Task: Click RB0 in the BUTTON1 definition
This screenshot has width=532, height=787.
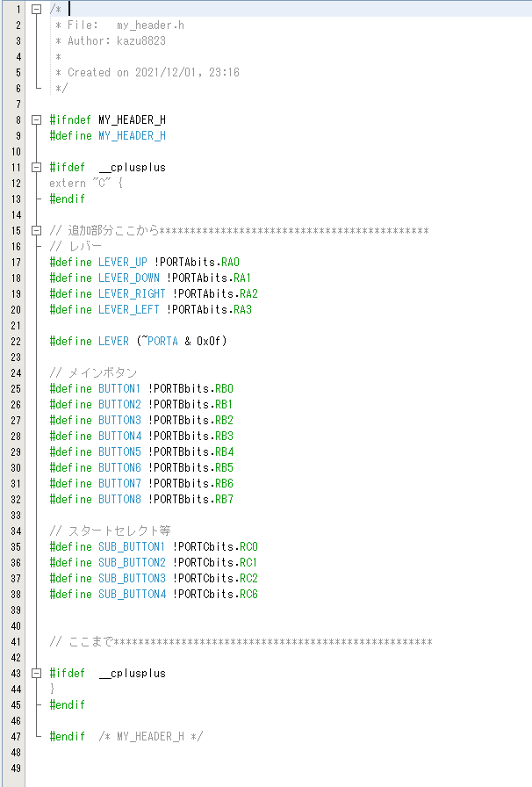Action: tap(225, 388)
